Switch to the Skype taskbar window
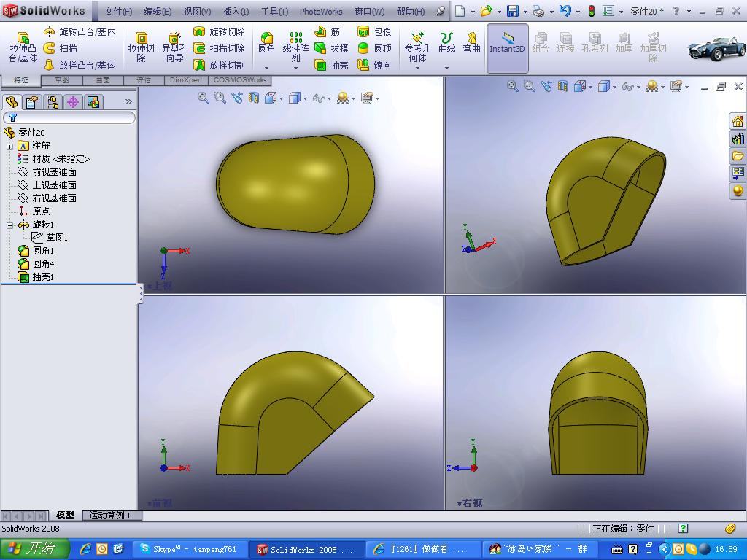 [x=190, y=550]
